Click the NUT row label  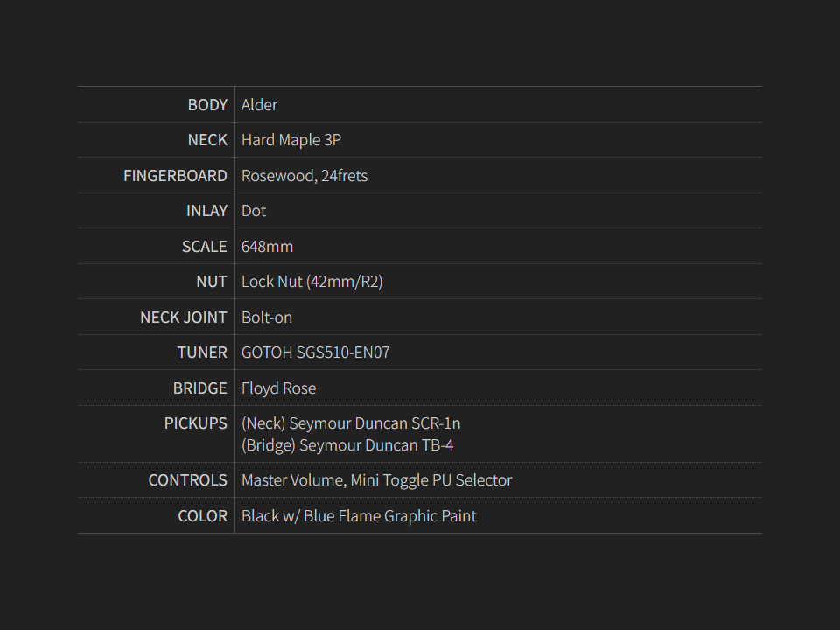coord(212,282)
